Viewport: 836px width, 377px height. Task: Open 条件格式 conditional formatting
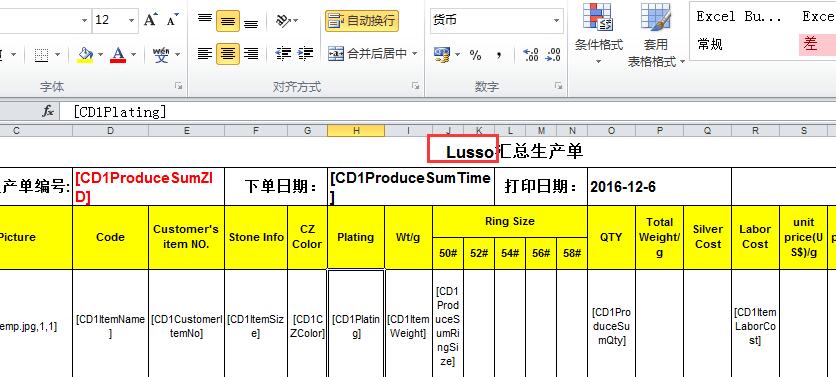click(599, 35)
